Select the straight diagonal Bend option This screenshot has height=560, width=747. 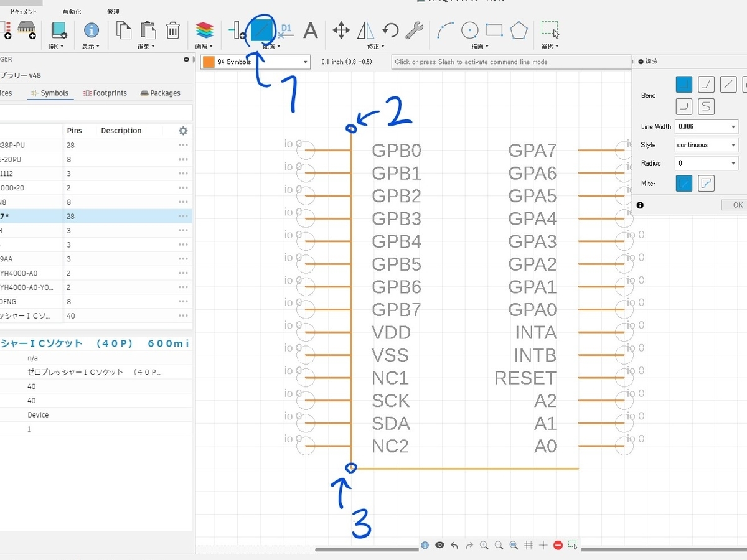728,84
